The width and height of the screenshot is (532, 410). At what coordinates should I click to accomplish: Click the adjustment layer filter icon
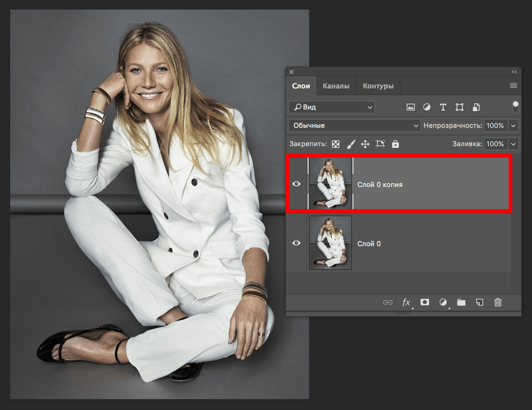click(427, 107)
